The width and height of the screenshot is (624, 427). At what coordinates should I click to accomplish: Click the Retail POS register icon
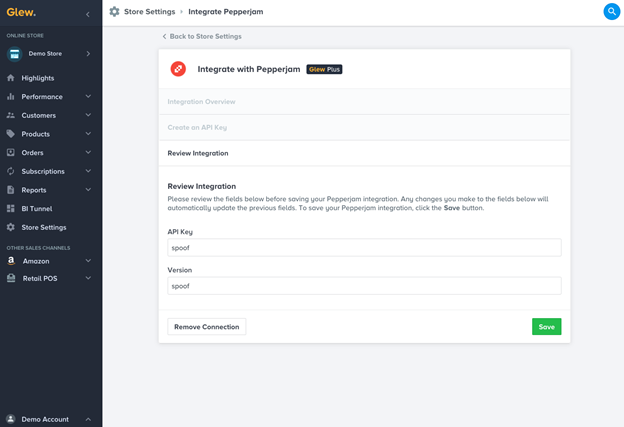click(x=11, y=278)
